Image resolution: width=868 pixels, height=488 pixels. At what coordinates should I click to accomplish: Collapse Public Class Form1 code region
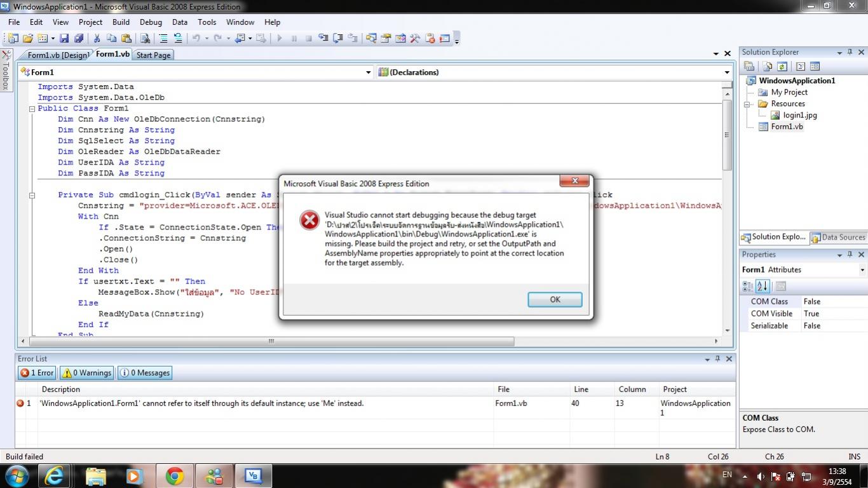(32, 109)
